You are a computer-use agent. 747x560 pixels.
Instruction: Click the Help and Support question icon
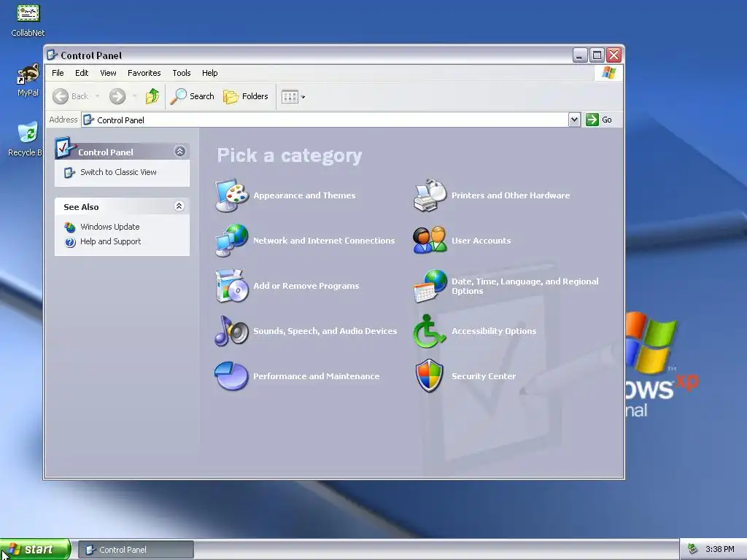point(70,242)
